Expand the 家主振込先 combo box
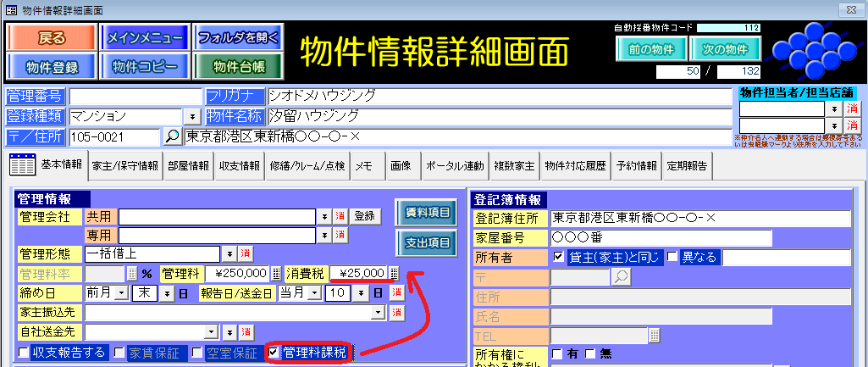Image resolution: width=868 pixels, height=367 pixels. (x=379, y=313)
